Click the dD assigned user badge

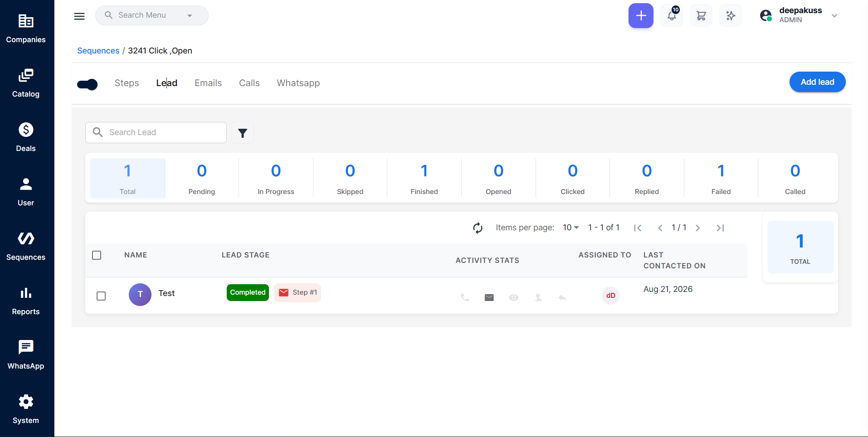click(x=611, y=296)
